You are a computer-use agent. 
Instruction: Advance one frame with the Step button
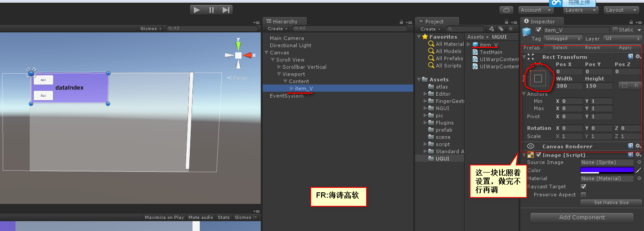(225, 9)
